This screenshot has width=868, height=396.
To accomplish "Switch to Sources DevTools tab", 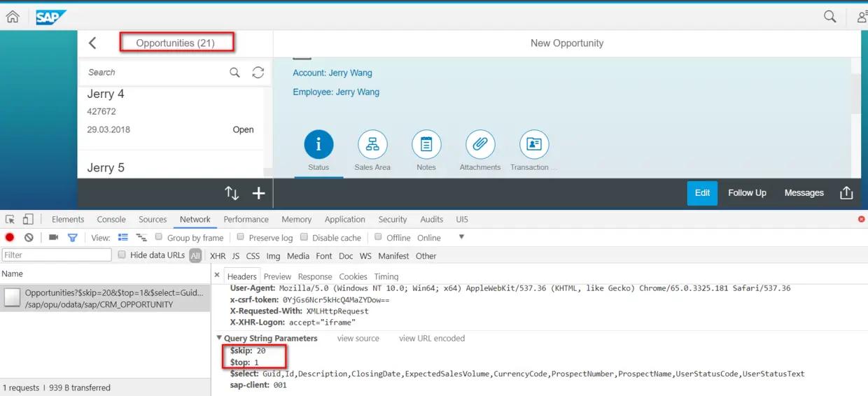I will tap(153, 219).
